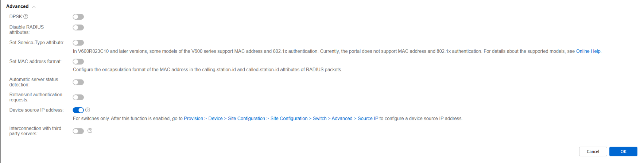Enable the DPSK toggle
644x163 pixels.
[x=78, y=17]
